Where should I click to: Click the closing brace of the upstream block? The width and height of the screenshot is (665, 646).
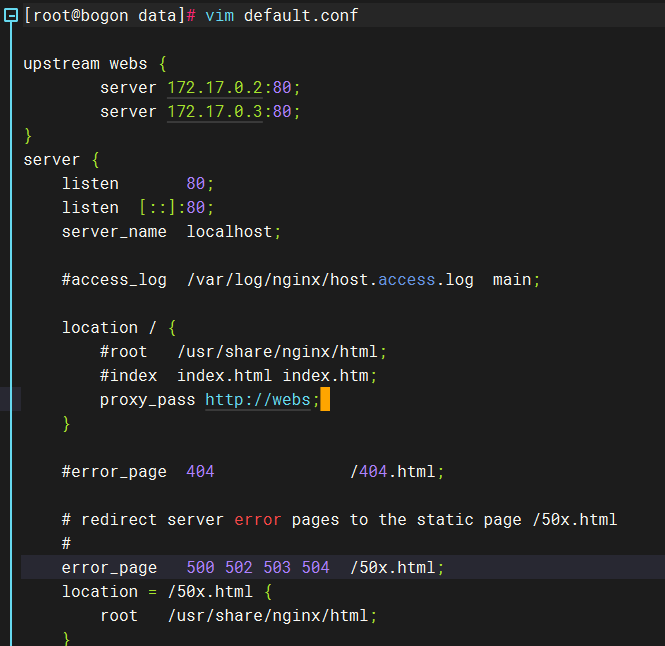pos(28,136)
